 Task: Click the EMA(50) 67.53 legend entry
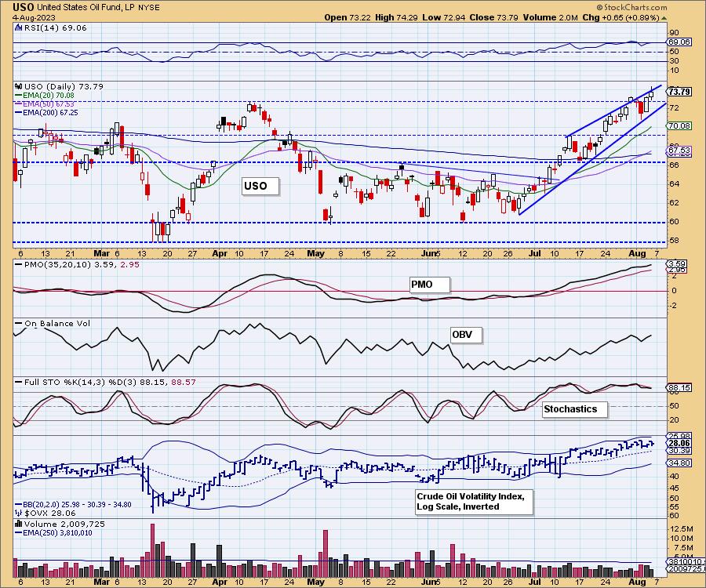pyautogui.click(x=45, y=104)
